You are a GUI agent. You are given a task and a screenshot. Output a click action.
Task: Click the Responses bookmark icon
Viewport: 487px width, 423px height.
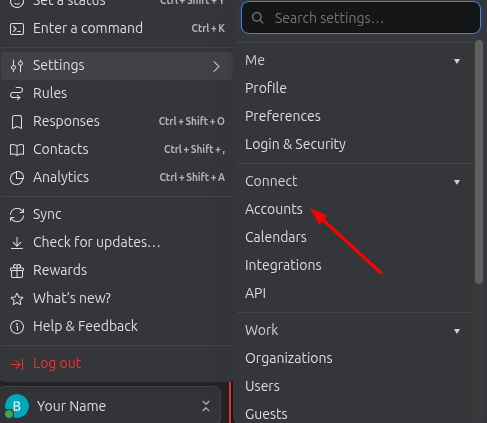click(17, 122)
